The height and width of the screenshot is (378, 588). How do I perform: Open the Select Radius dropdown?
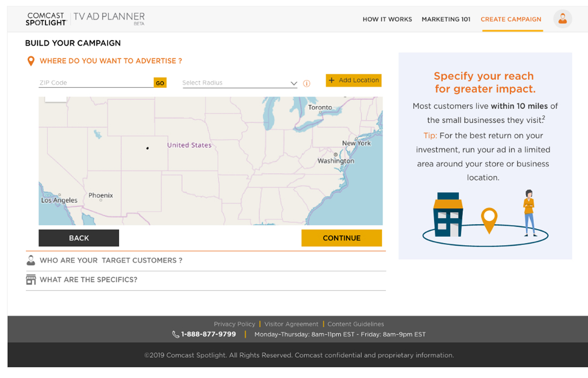[239, 83]
